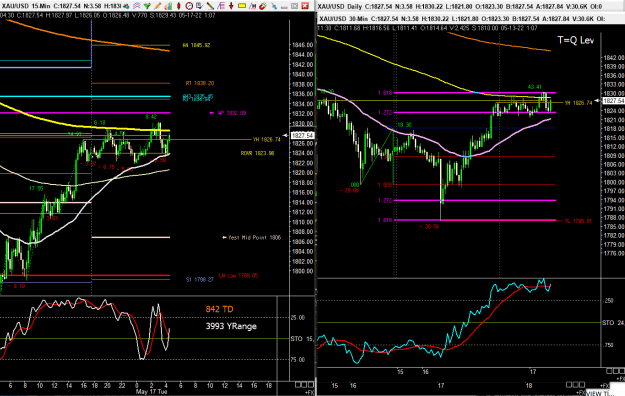Select the Fibonacci lines tool icon
This screenshot has width=625, height=396.
point(220,6)
